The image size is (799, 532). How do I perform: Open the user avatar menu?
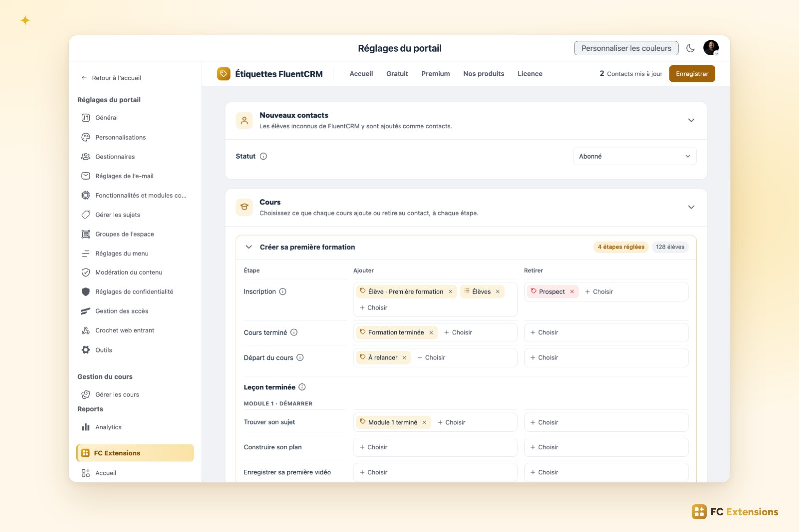point(711,48)
